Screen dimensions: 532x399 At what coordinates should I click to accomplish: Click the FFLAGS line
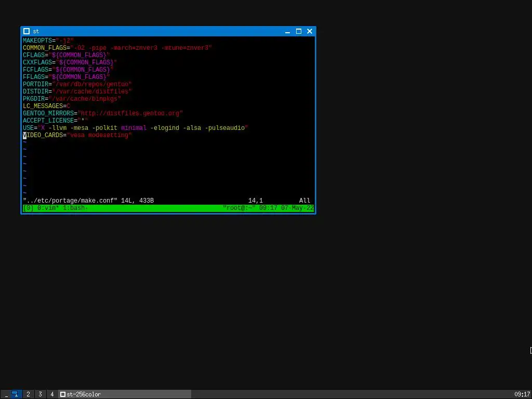[x=66, y=77]
